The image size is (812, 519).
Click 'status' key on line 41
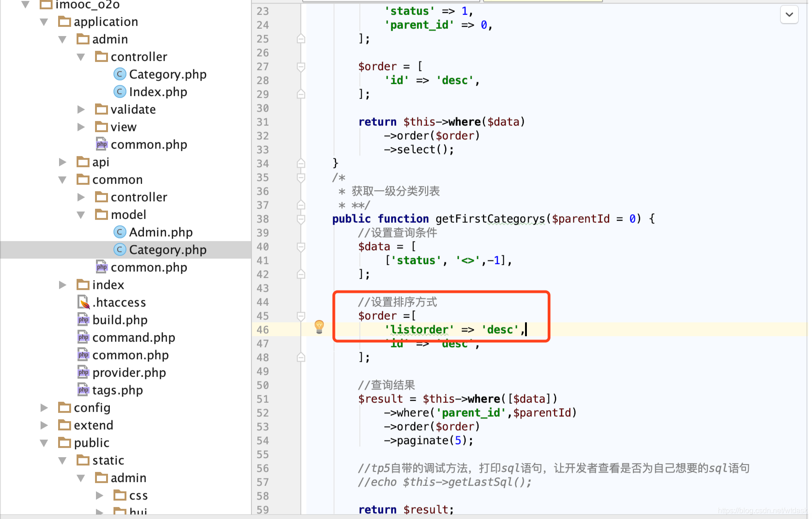point(416,260)
